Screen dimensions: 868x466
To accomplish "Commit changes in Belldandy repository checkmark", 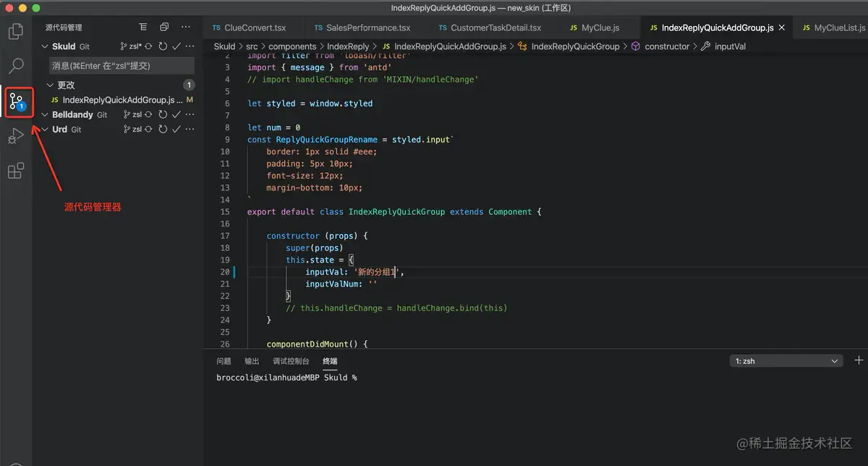I will (176, 114).
